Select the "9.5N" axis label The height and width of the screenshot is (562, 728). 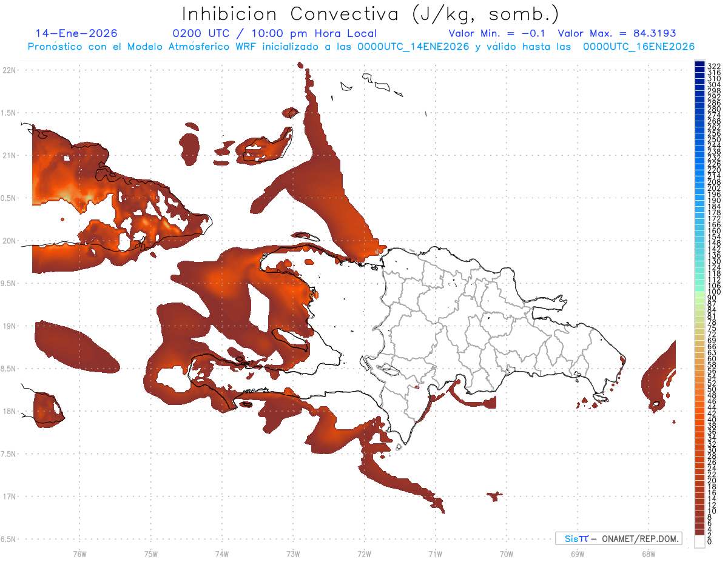click(x=8, y=283)
